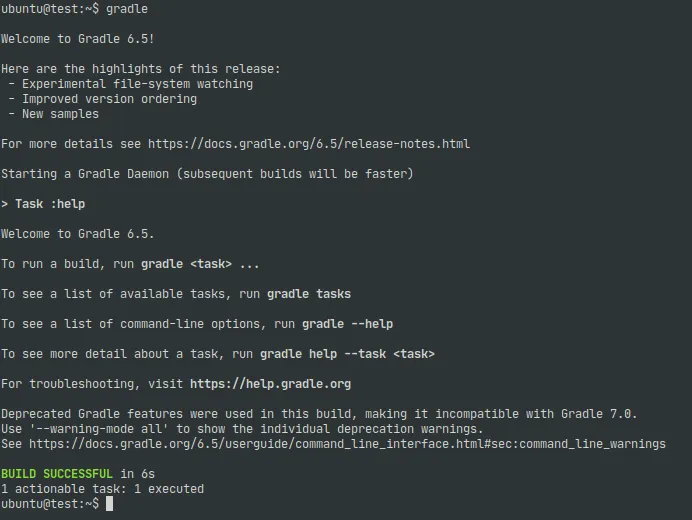Viewport: 692px width, 520px height.
Task: Click the bold 'gradle tasks' command
Action: pyautogui.click(x=309, y=294)
